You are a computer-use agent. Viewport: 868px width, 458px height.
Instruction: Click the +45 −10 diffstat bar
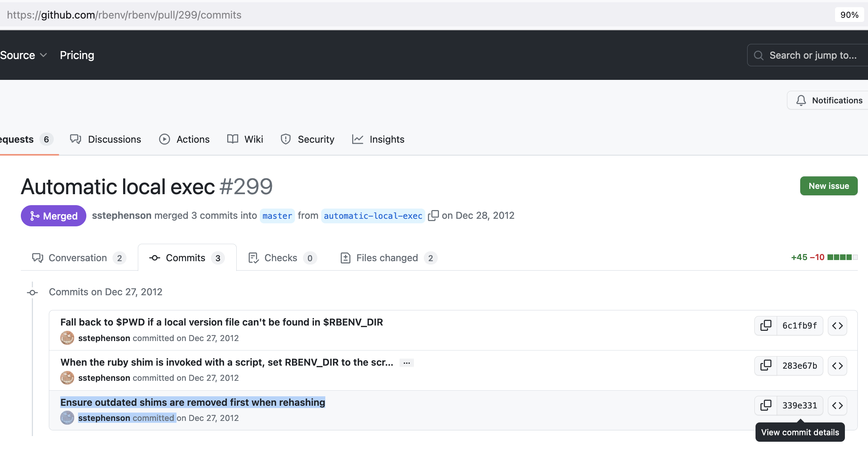coord(824,257)
